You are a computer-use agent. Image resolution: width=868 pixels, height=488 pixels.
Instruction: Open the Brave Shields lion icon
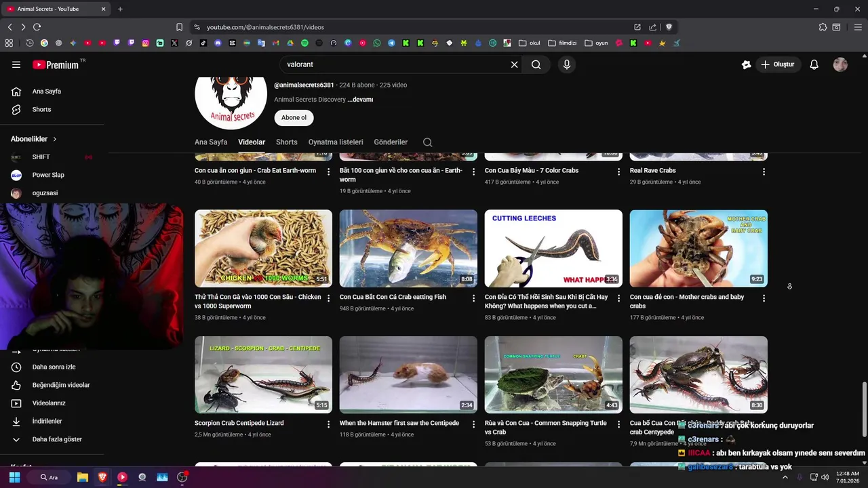[x=669, y=27]
